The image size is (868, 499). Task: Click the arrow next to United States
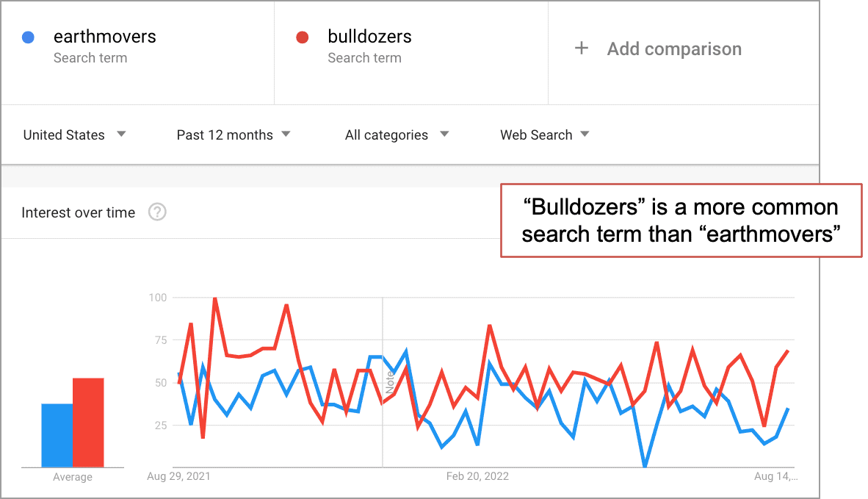click(x=121, y=134)
